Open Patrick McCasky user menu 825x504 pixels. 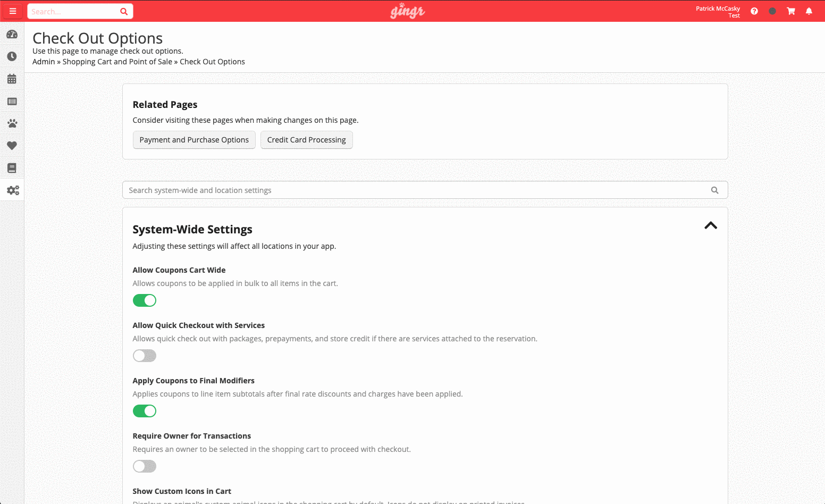point(718,12)
